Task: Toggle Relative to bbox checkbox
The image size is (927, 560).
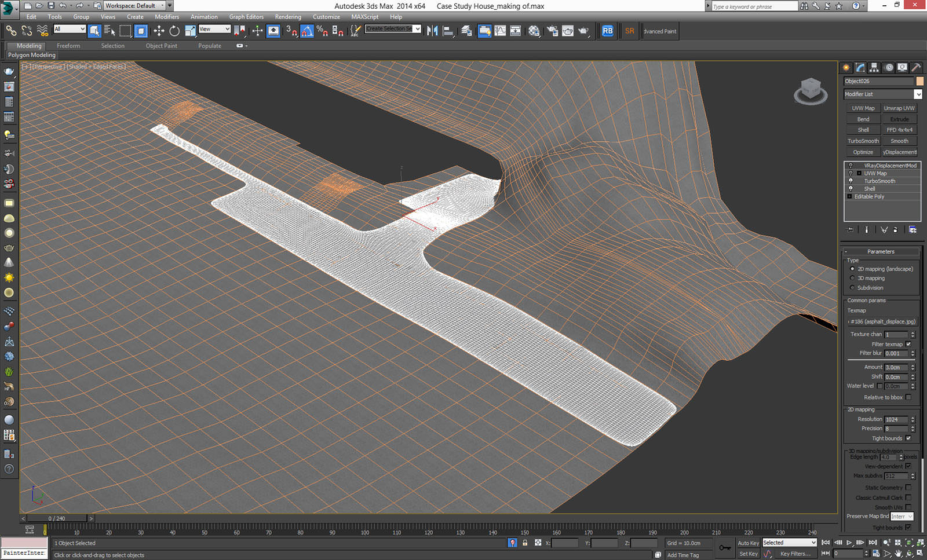Action: click(908, 397)
